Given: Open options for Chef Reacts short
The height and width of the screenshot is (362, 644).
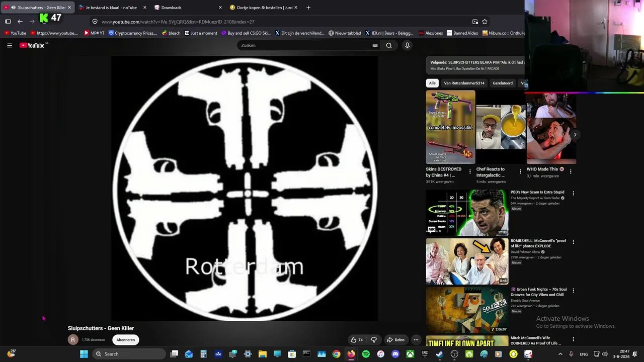Looking at the screenshot, I should [520, 171].
